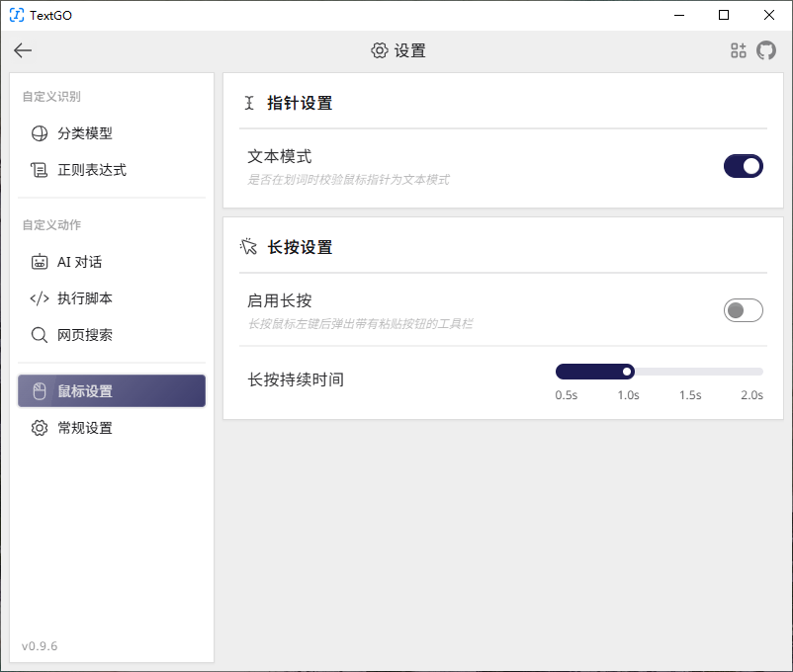The width and height of the screenshot is (793, 672).
Task: Click the AI 对话 robot icon
Action: [x=40, y=262]
